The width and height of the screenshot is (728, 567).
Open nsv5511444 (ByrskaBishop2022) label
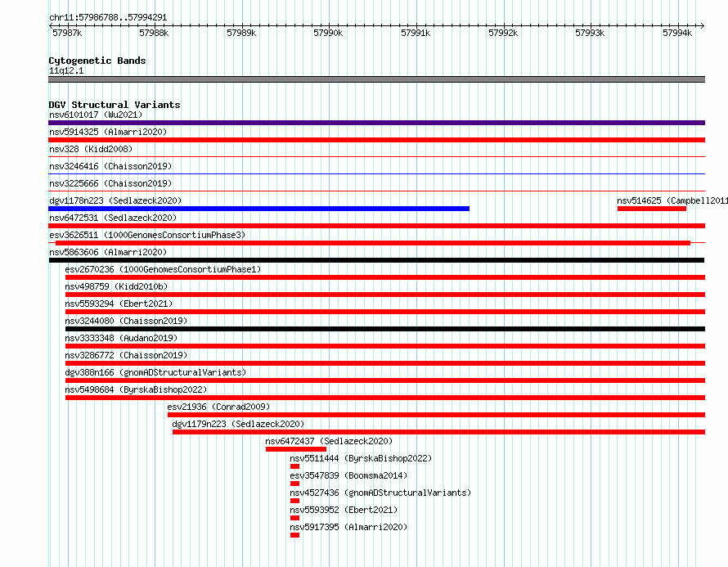[361, 458]
